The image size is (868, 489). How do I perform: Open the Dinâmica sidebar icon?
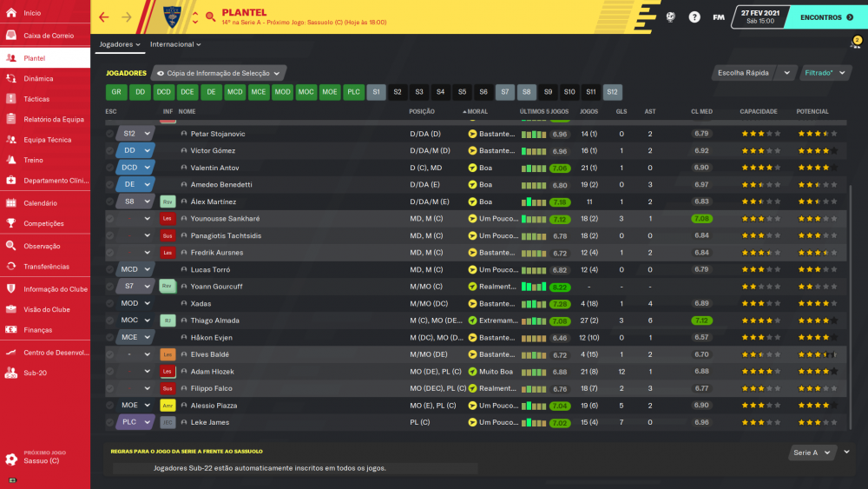11,79
